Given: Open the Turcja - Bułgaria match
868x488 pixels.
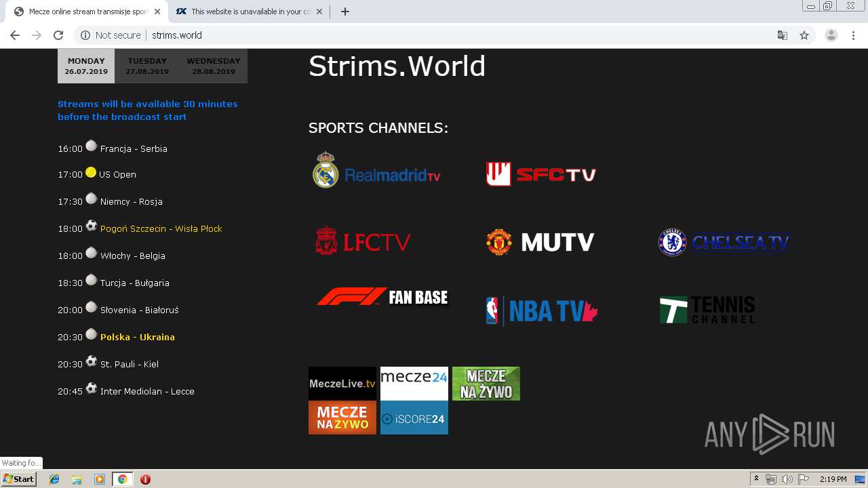Looking at the screenshot, I should (135, 283).
